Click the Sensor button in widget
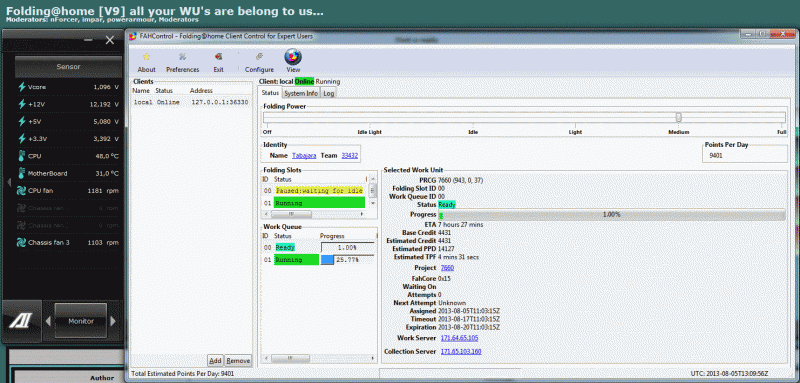800x383 pixels. coord(68,67)
